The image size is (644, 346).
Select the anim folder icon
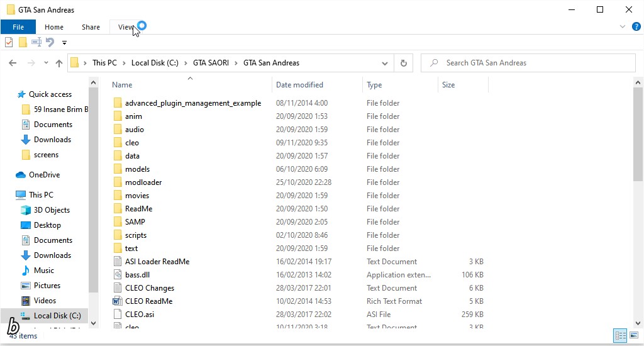tap(118, 116)
